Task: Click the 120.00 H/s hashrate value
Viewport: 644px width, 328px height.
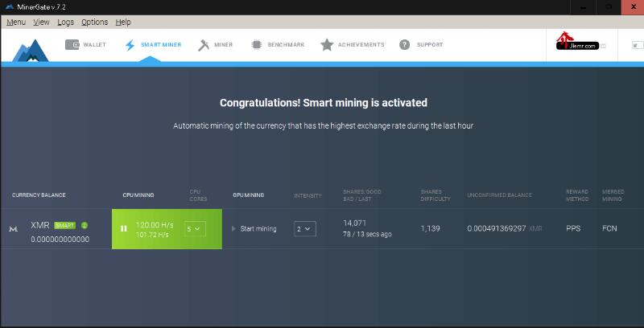Action: (x=155, y=225)
